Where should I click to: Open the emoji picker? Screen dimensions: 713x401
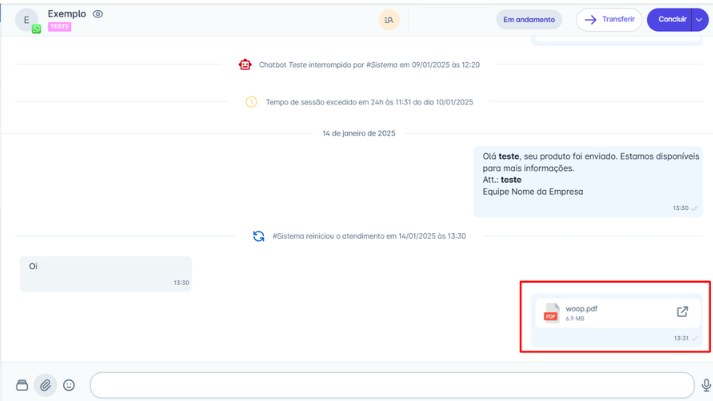tap(69, 385)
